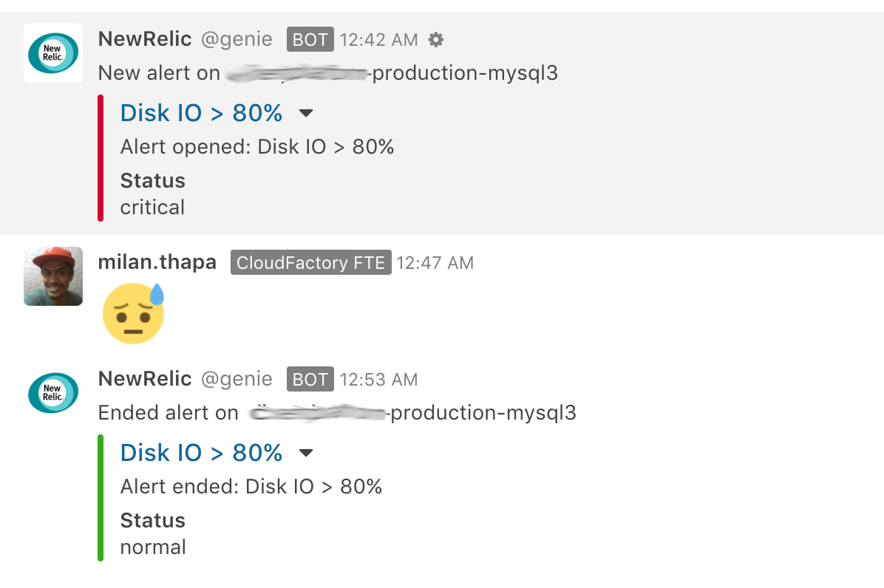Open Disk IO > 80% link in opened alert
The image size is (884, 588).
pyautogui.click(x=201, y=112)
